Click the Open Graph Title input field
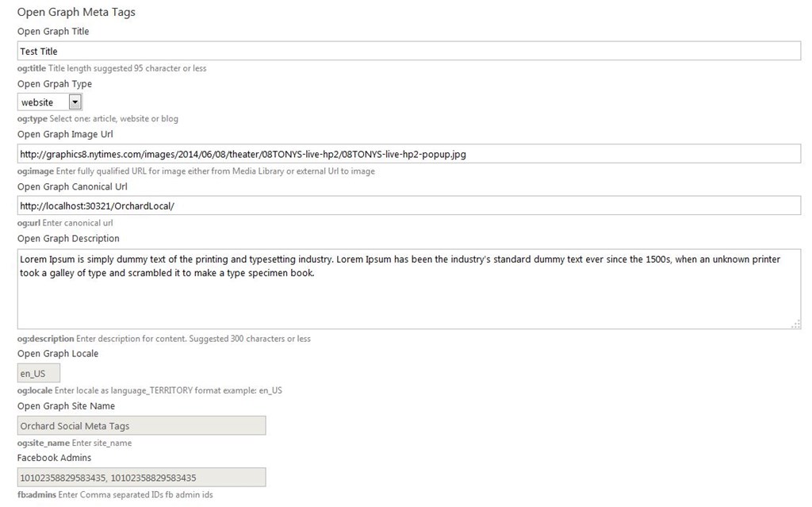The width and height of the screenshot is (812, 507). tap(408, 51)
